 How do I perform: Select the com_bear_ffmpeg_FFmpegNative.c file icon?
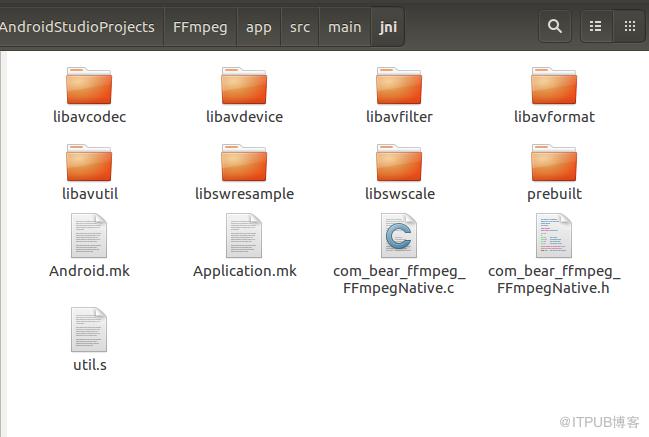pos(399,235)
